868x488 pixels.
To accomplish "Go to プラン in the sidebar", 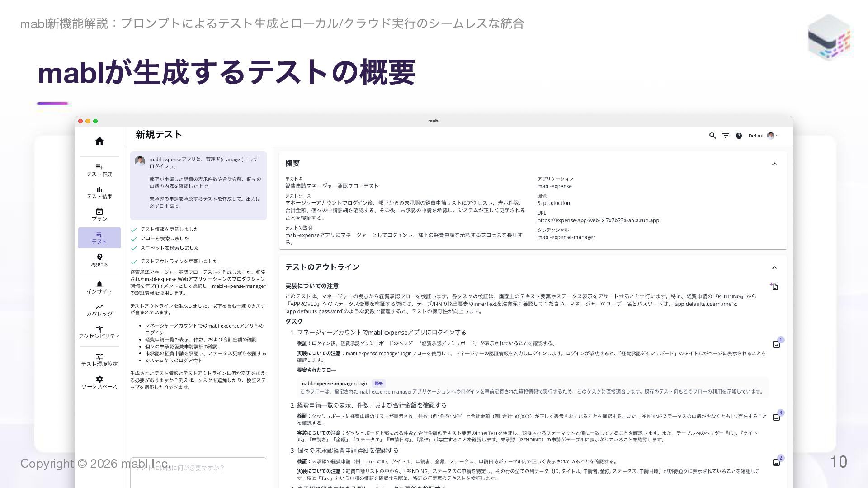I will pyautogui.click(x=99, y=215).
